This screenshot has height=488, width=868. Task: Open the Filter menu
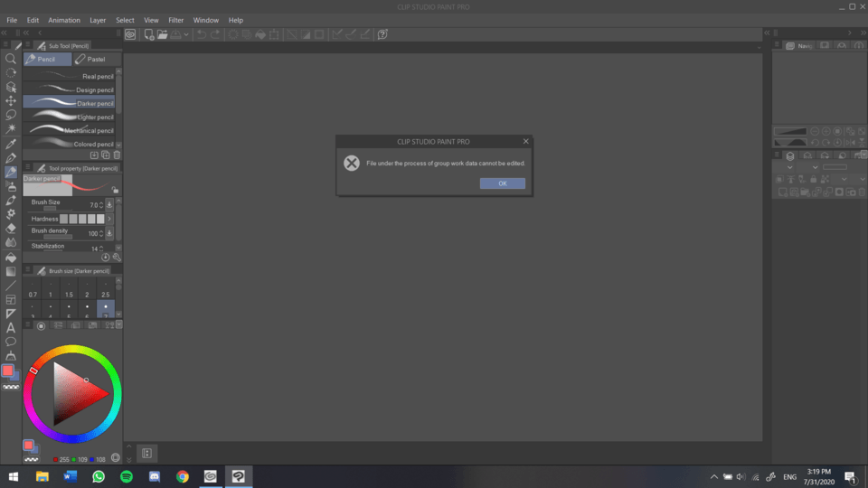point(176,20)
